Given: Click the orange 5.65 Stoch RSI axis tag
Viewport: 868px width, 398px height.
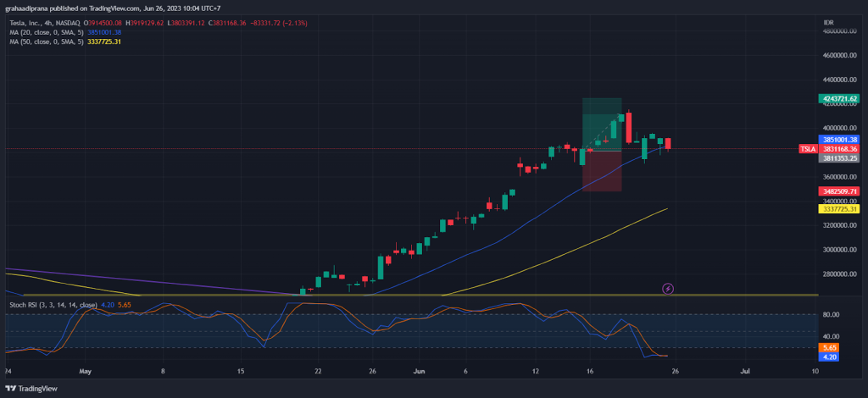Looking at the screenshot, I should tap(829, 348).
